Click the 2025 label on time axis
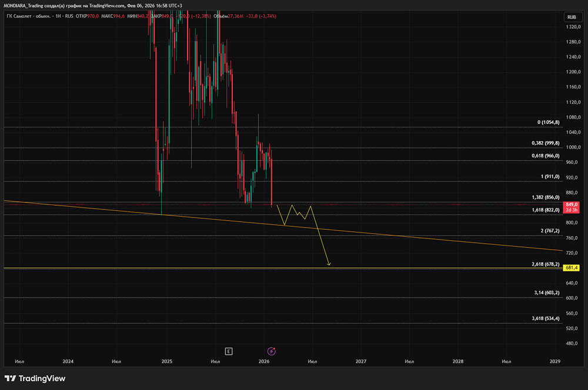Screen dimensions: 588x390 coord(167,362)
